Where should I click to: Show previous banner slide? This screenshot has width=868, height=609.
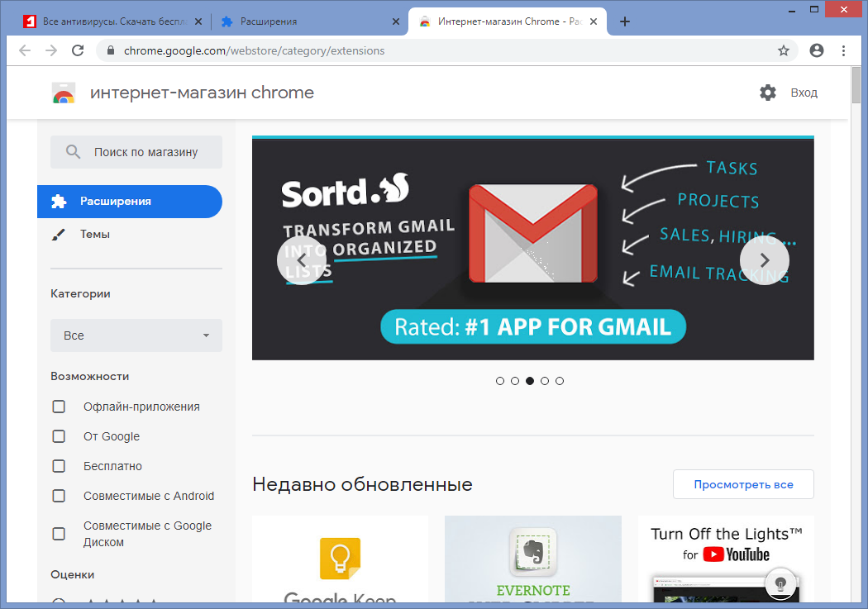tap(302, 260)
